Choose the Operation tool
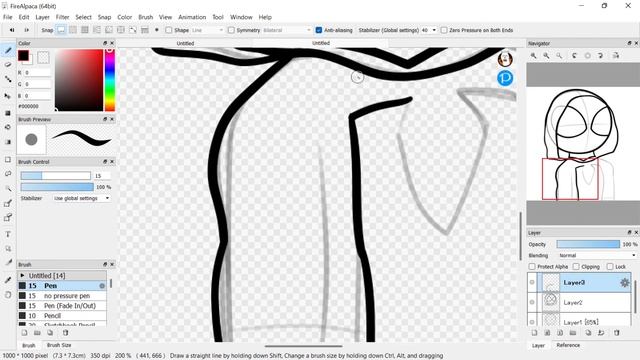The height and width of the screenshot is (360, 640). [x=8, y=249]
